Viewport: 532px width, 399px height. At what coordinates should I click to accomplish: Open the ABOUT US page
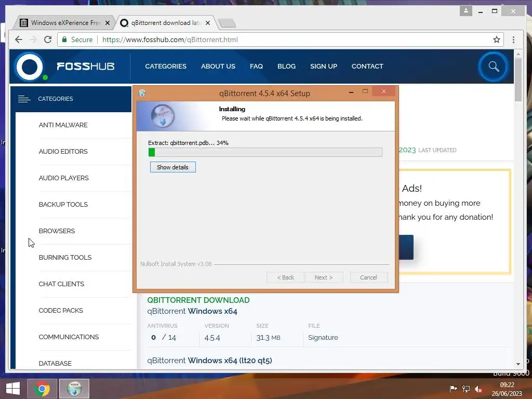218,66
